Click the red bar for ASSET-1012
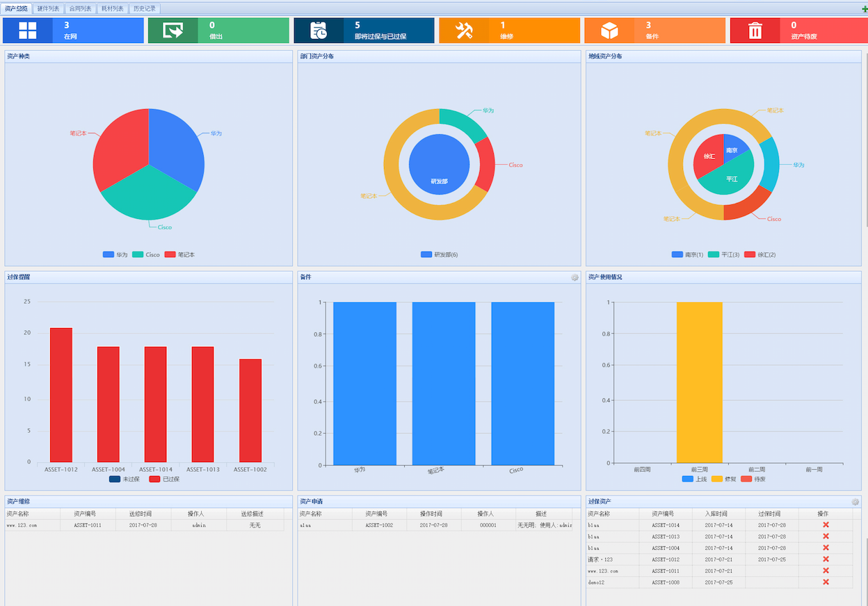 pos(61,395)
